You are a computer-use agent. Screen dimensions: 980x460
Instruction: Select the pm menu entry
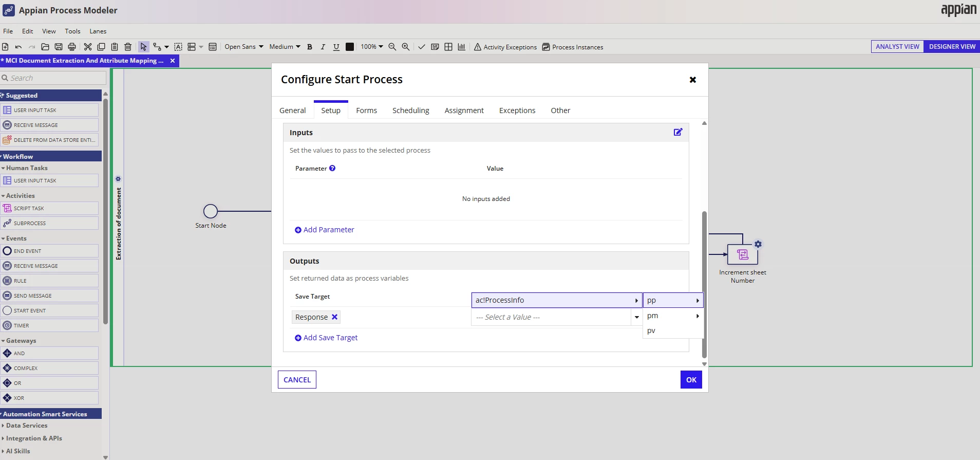[673, 316]
